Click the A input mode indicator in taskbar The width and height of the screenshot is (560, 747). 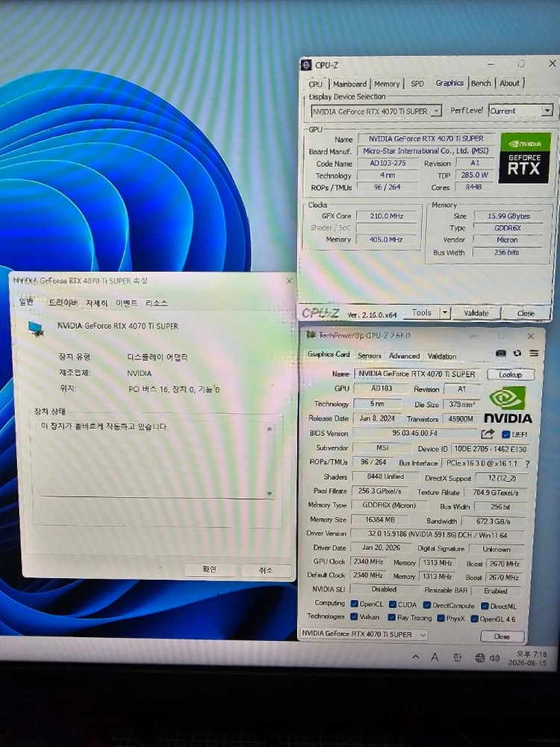click(x=435, y=657)
